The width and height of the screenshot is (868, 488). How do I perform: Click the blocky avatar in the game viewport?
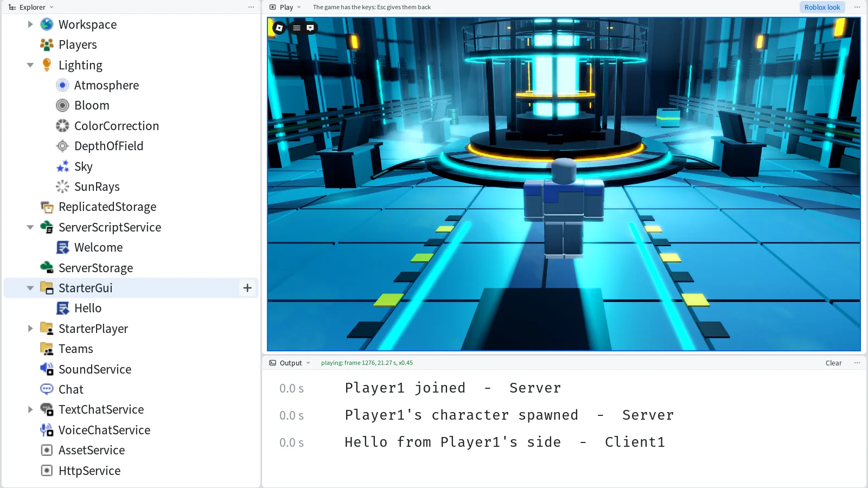(x=564, y=208)
